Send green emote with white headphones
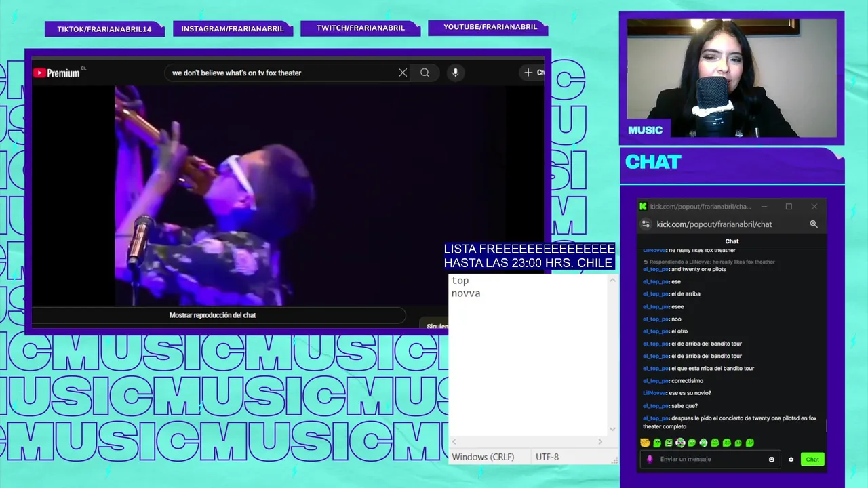The image size is (868, 488). coord(703,443)
